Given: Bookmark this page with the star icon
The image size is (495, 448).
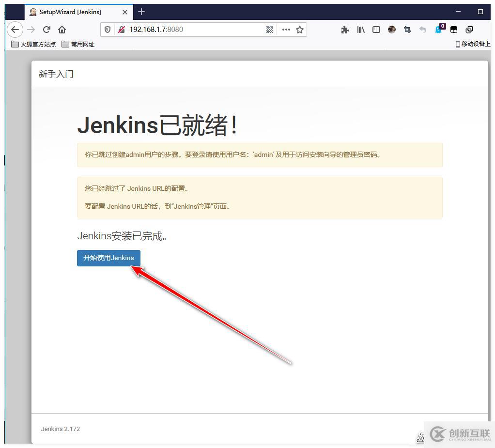Looking at the screenshot, I should pyautogui.click(x=300, y=30).
